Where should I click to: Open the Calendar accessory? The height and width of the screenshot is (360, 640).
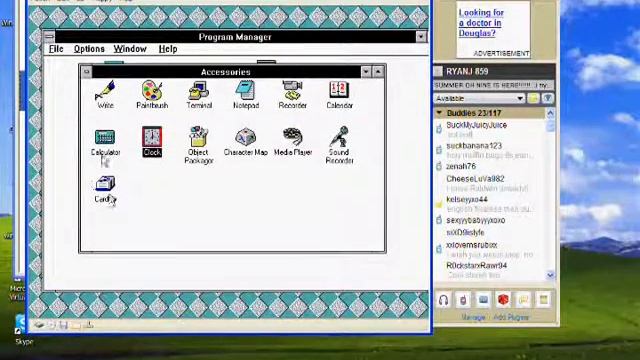click(339, 95)
